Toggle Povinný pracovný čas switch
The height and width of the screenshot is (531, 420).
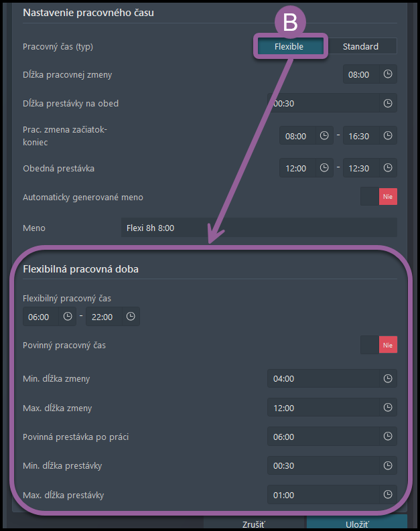378,345
